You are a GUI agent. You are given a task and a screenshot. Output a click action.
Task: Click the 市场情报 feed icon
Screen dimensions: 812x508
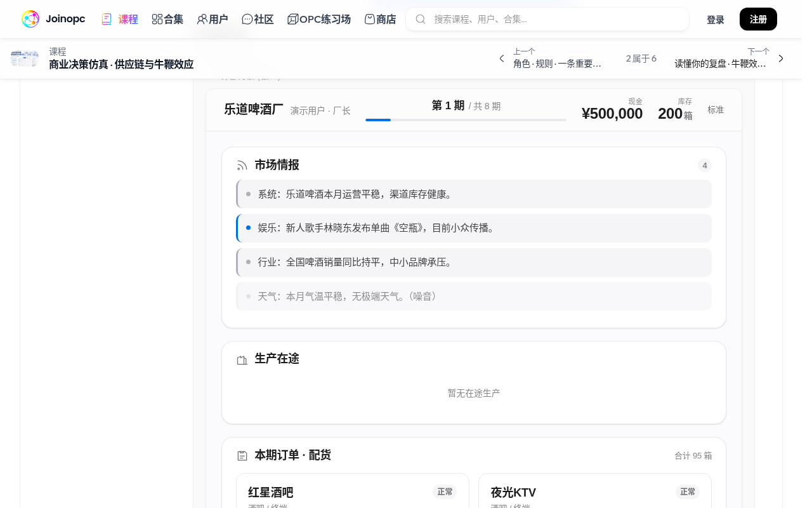[x=242, y=165]
